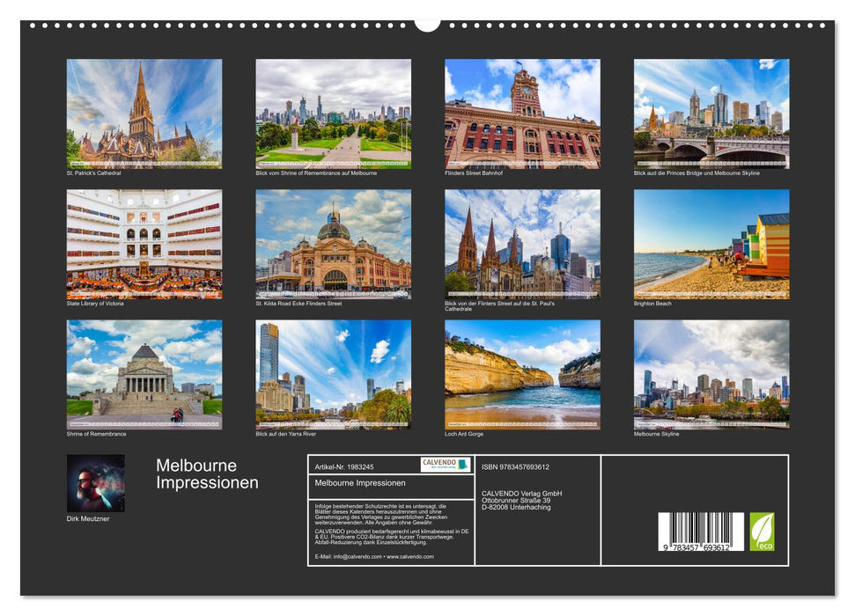This screenshot has width=855, height=616.
Task: Select the author portrait of Dirk Meutzner
Action: coord(95,483)
